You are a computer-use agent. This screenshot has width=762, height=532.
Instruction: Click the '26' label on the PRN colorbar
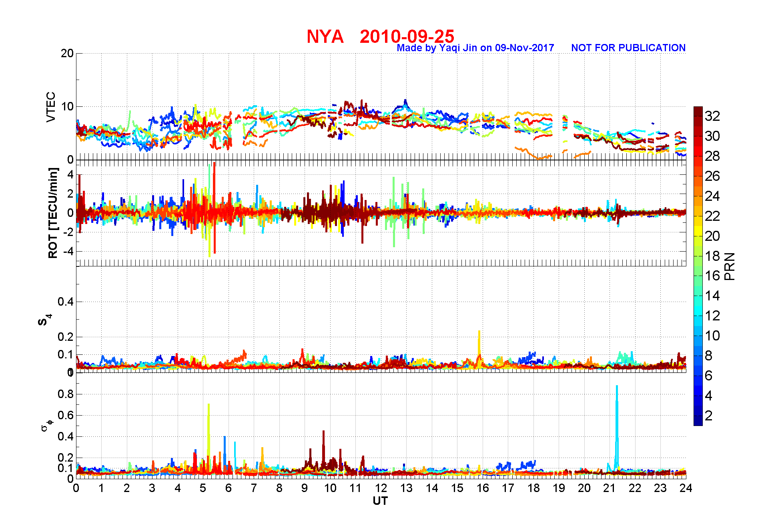(712, 176)
